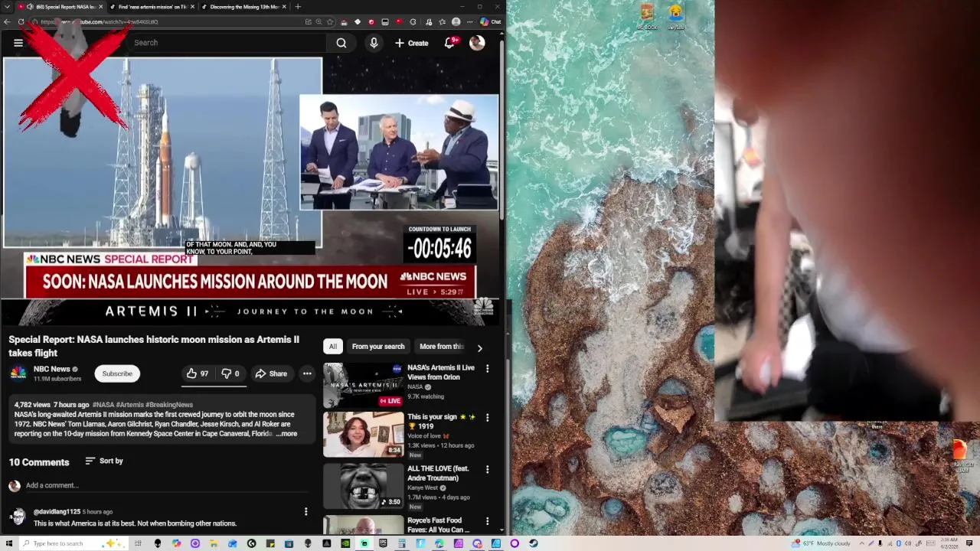Show hidden system tray icons chevron

point(864,543)
